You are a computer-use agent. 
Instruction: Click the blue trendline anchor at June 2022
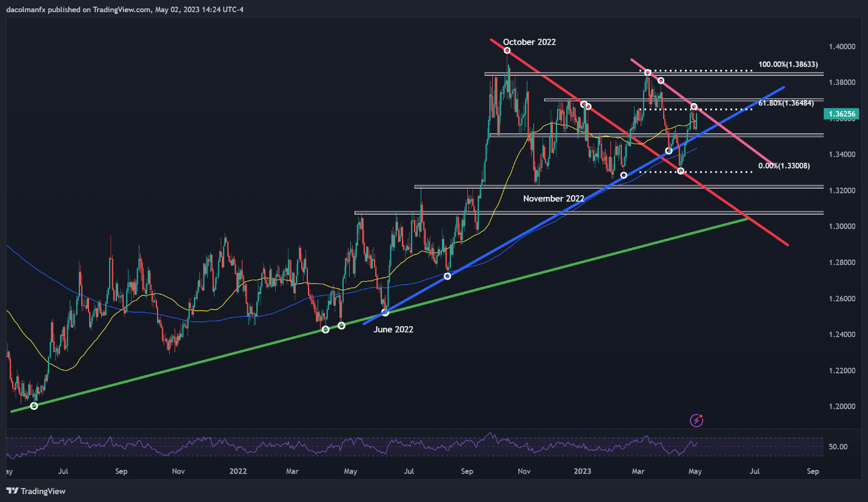click(385, 313)
